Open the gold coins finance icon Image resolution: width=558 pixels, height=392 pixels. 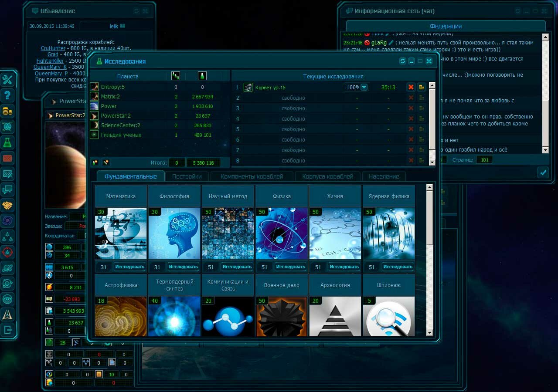coord(8,111)
